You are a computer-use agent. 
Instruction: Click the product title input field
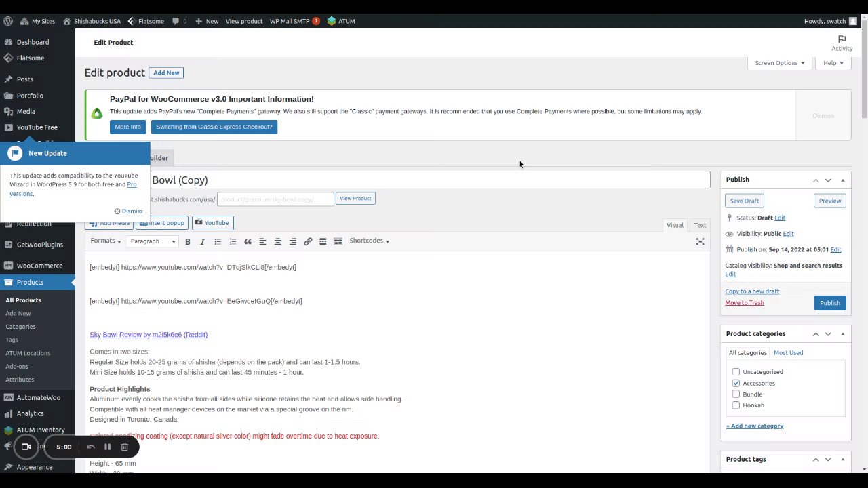click(397, 180)
